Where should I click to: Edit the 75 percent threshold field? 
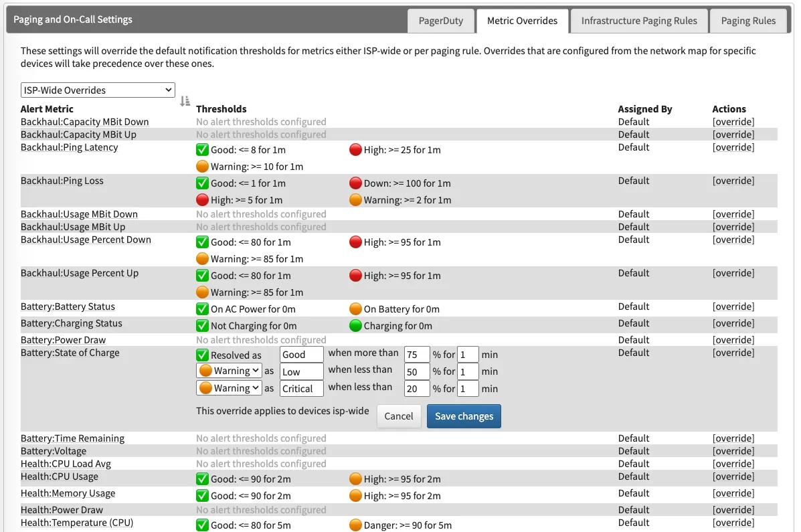[417, 354]
